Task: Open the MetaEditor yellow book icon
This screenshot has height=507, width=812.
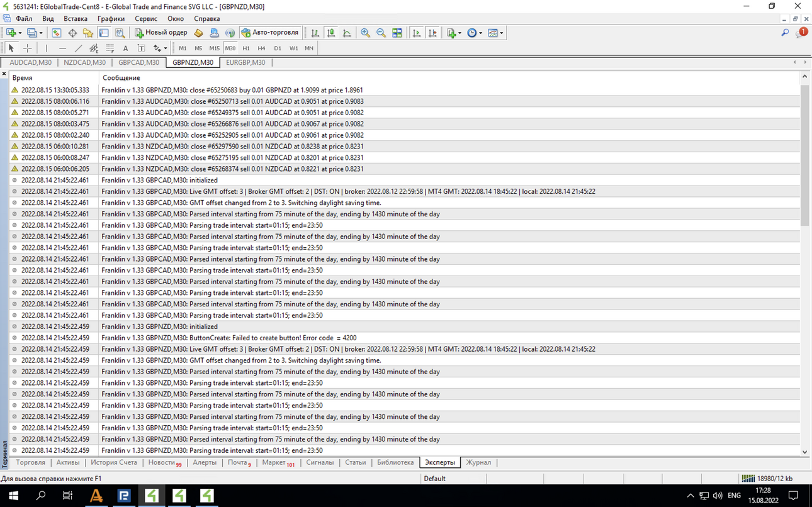Action: click(198, 33)
